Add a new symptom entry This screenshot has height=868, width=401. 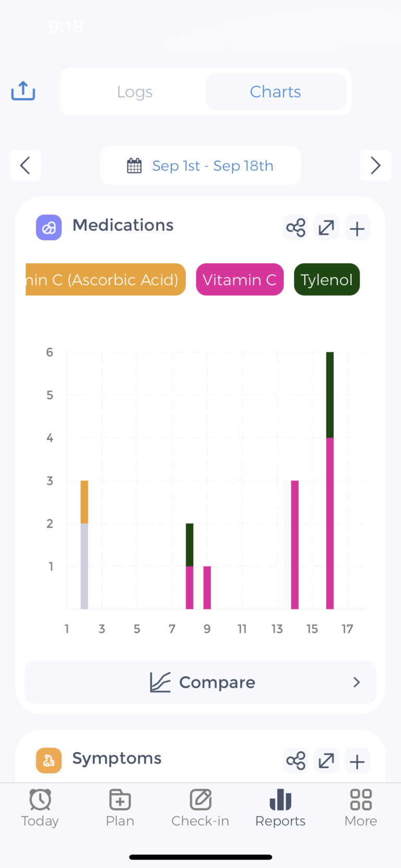[357, 761]
